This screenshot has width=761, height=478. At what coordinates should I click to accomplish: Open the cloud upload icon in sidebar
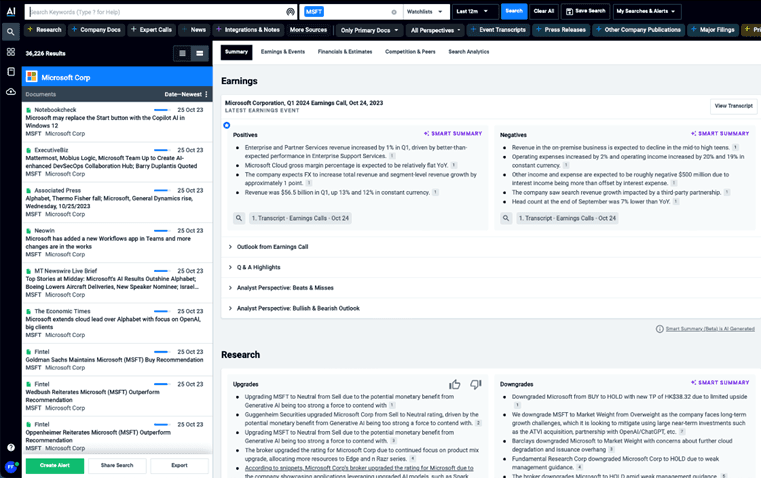(x=11, y=92)
